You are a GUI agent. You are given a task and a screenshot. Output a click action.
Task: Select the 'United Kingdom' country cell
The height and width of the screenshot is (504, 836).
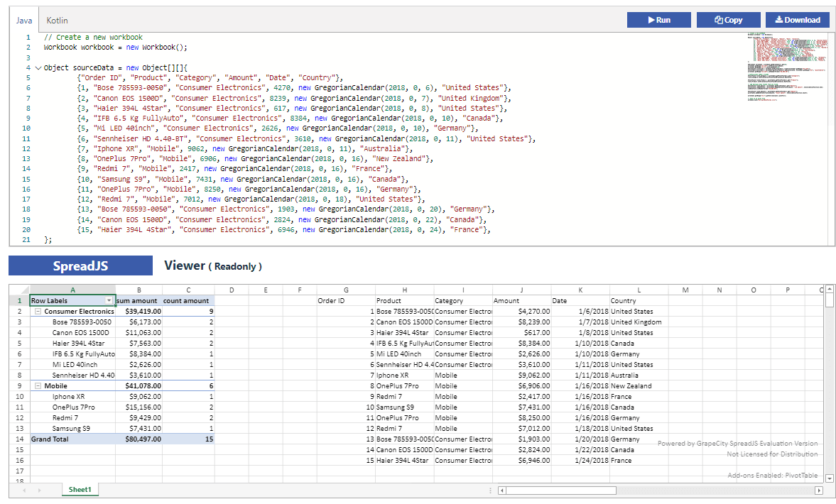click(639, 322)
